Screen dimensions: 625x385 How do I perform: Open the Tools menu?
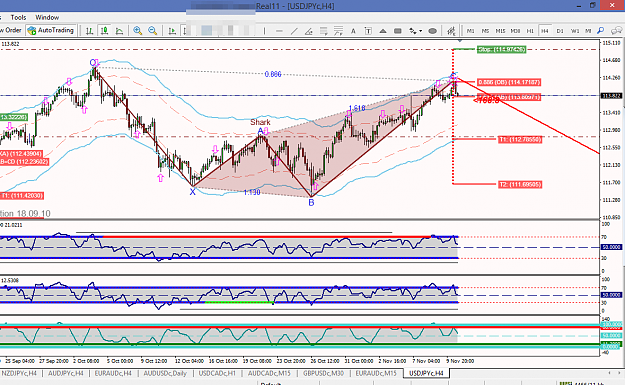point(18,18)
